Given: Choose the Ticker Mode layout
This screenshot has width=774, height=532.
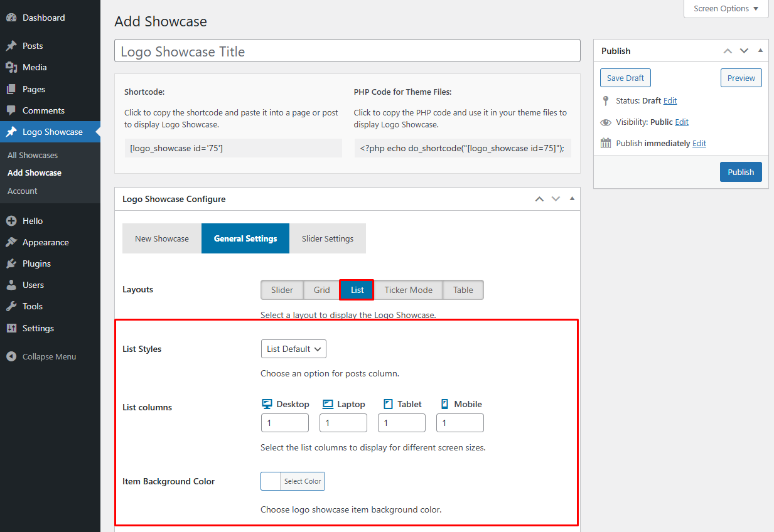Looking at the screenshot, I should click(408, 290).
